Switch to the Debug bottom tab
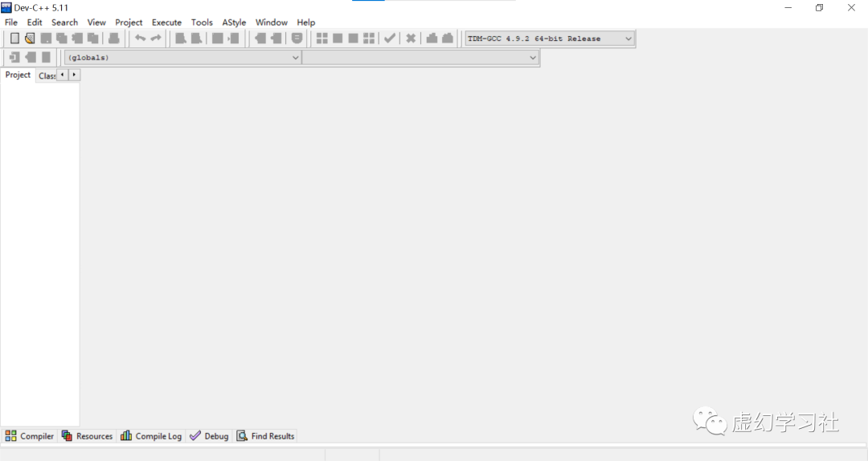Image resolution: width=868 pixels, height=461 pixels. (209, 436)
